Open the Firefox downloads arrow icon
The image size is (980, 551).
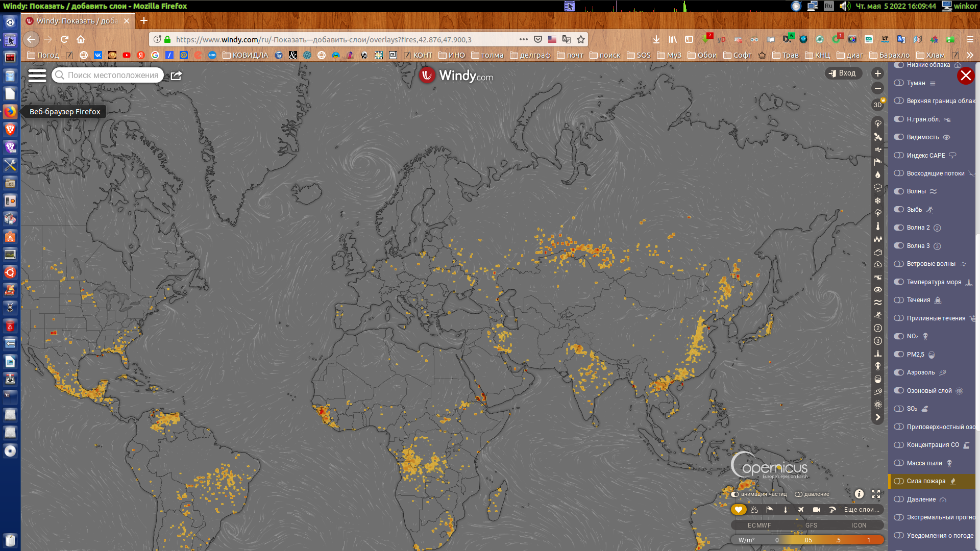point(656,39)
